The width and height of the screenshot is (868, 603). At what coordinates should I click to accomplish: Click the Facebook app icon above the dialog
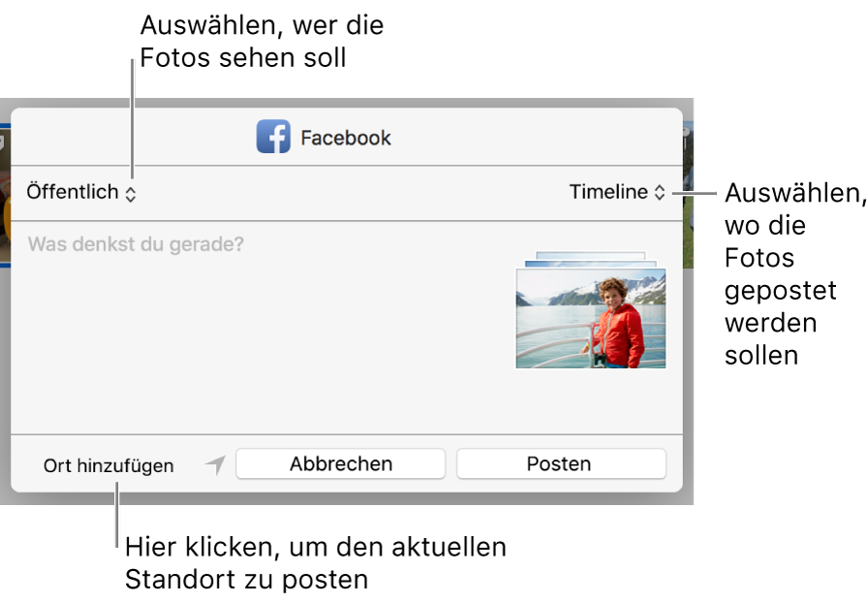(273, 137)
